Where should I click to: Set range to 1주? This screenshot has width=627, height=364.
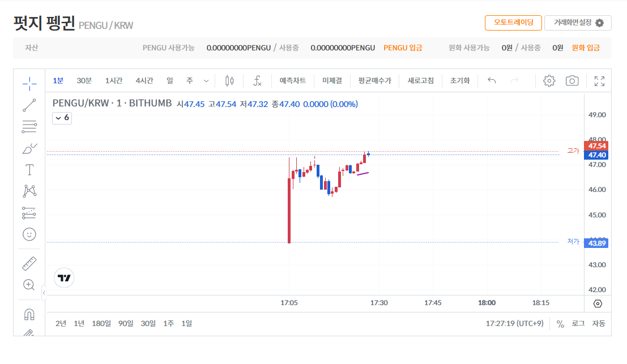click(168, 324)
